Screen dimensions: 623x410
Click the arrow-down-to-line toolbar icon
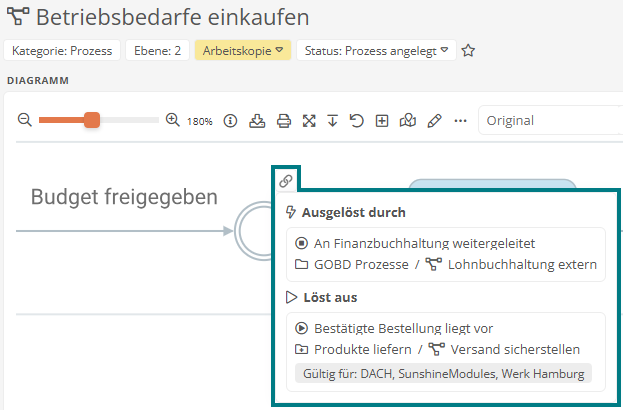point(333,120)
